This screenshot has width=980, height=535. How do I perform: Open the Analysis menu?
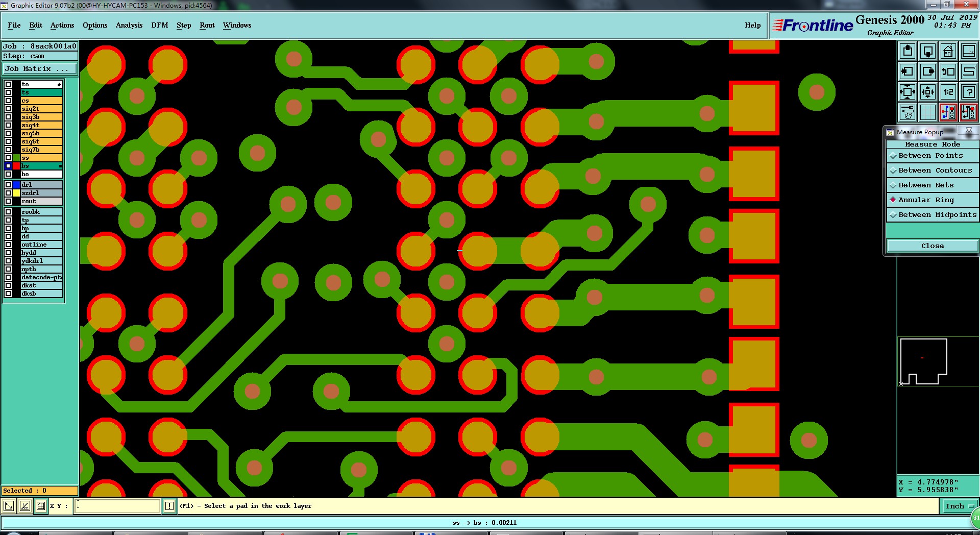click(x=129, y=25)
